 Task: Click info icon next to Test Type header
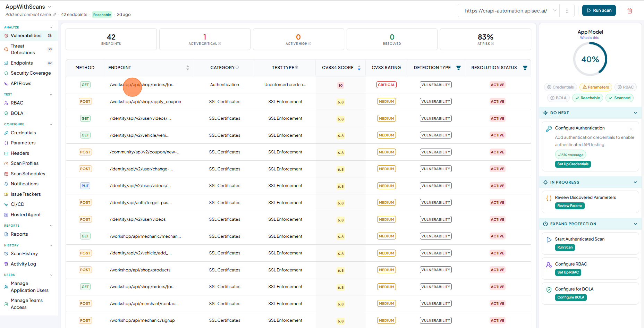pyautogui.click(x=297, y=67)
